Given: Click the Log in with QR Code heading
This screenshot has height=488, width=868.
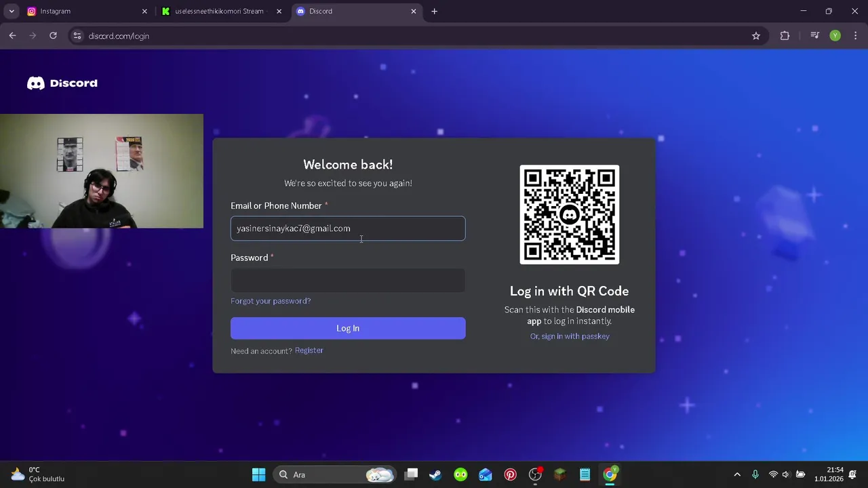Looking at the screenshot, I should pos(570,291).
